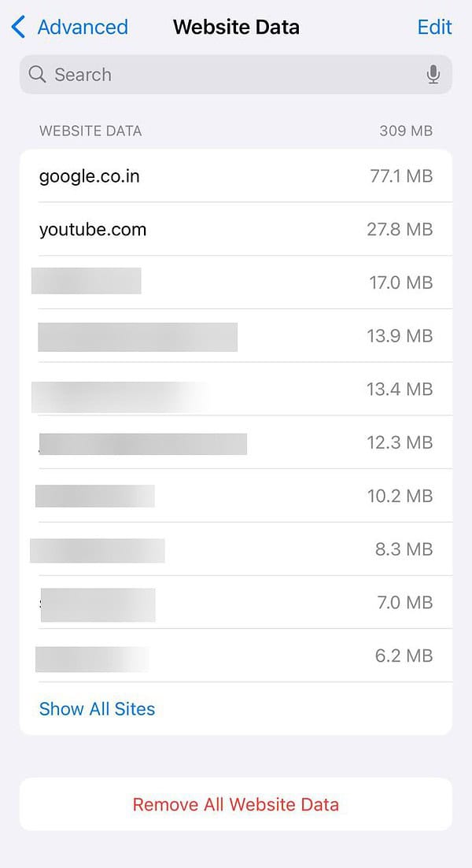This screenshot has height=868, width=472.
Task: Open the 17.0 MB website data entry
Action: [236, 283]
